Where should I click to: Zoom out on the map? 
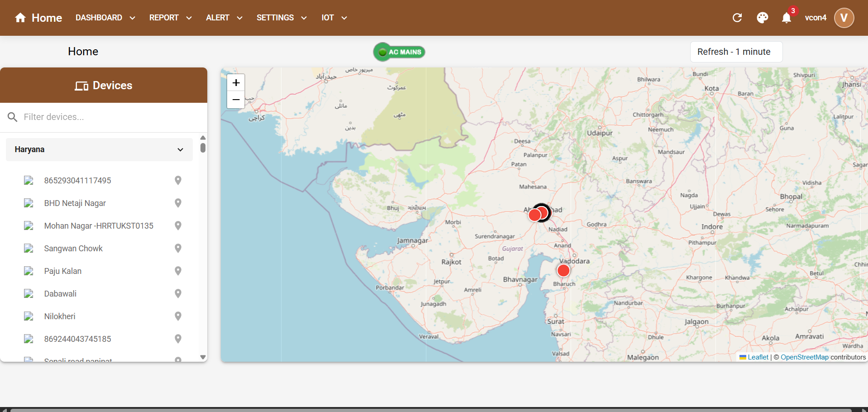[236, 100]
